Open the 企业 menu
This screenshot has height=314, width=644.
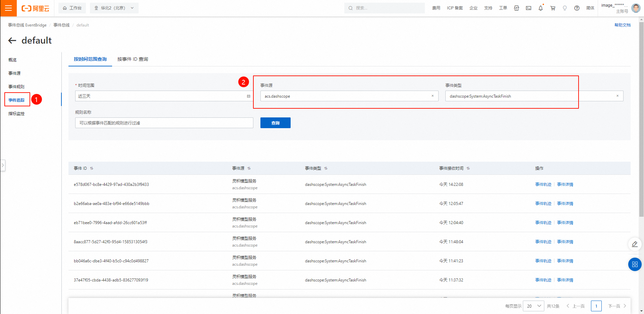474,8
